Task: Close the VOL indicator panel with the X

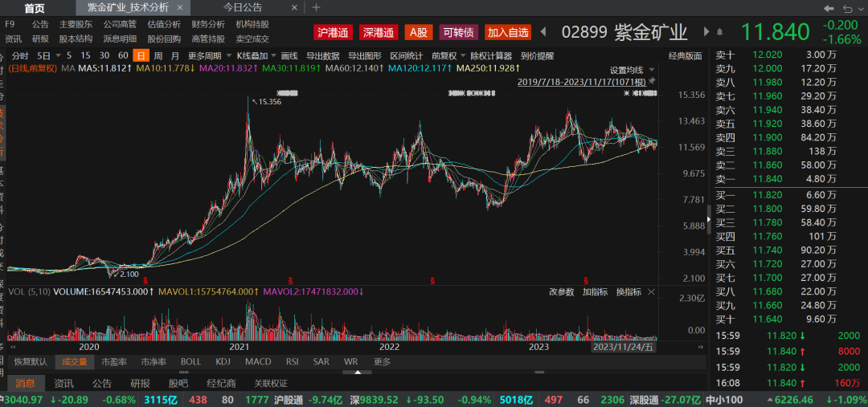Action: (651, 292)
